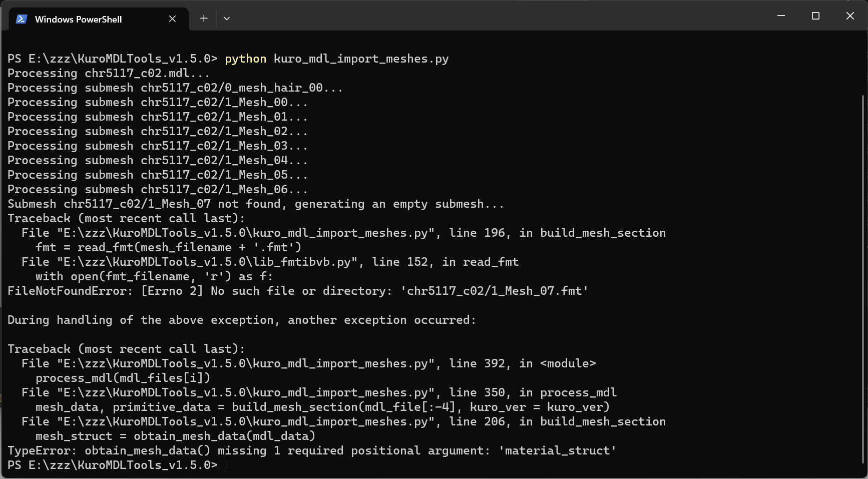Minimize the terminal window
868x479 pixels.
pyautogui.click(x=781, y=16)
